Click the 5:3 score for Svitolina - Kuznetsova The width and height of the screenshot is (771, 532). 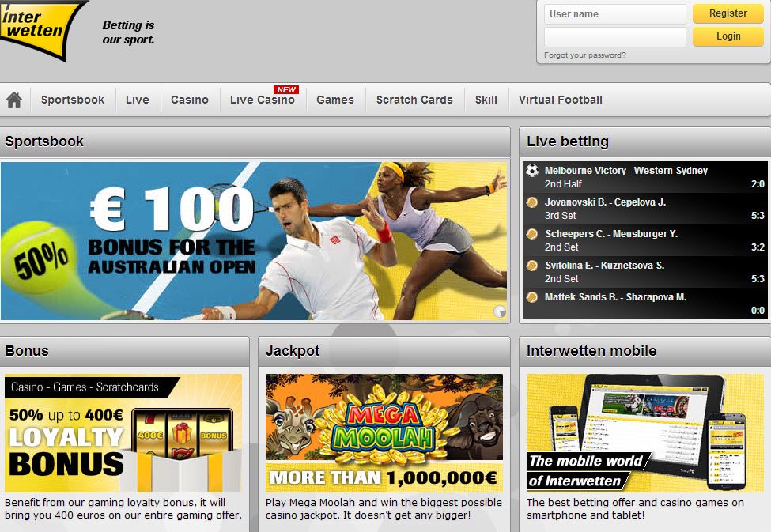pyautogui.click(x=758, y=279)
